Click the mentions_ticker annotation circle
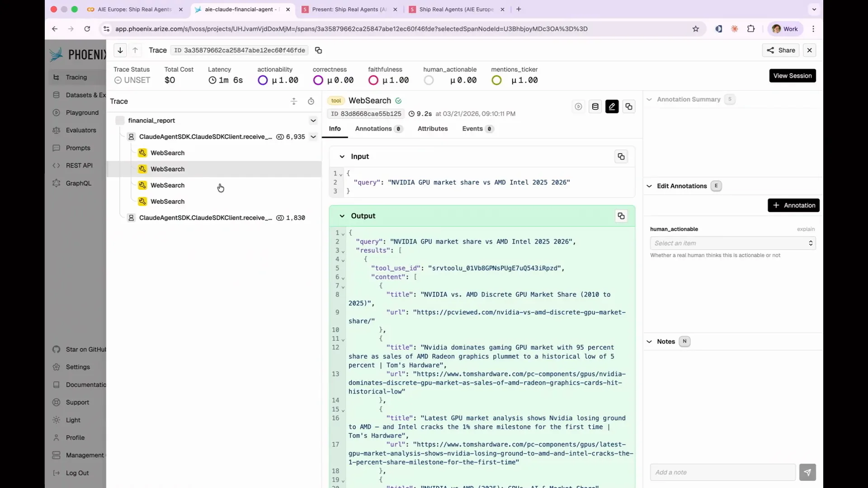The width and height of the screenshot is (868, 488). click(x=496, y=80)
